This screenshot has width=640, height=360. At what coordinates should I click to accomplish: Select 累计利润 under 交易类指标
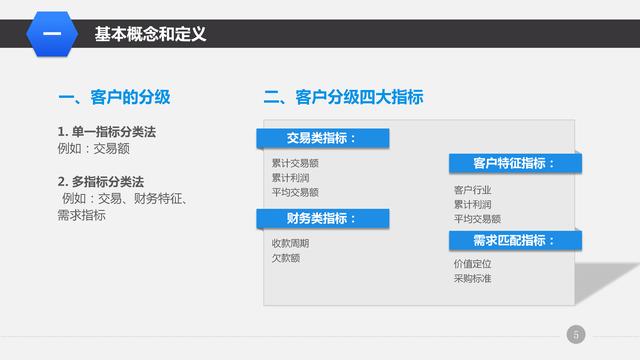pos(291,178)
